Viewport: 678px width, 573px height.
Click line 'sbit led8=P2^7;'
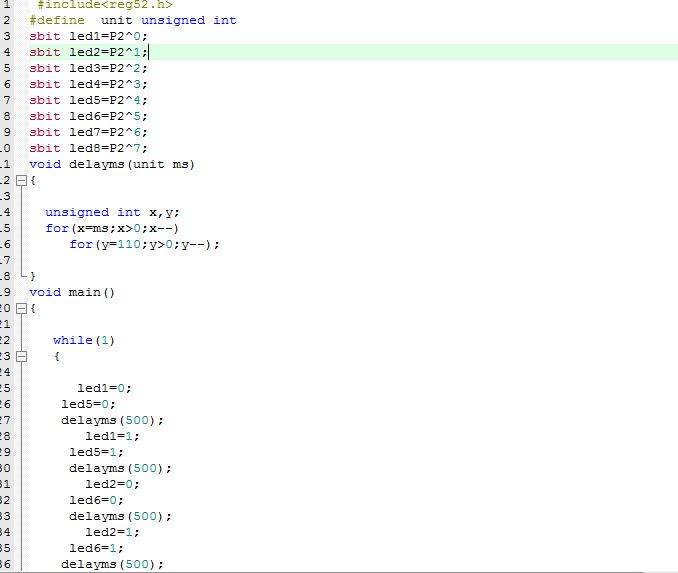click(x=89, y=148)
